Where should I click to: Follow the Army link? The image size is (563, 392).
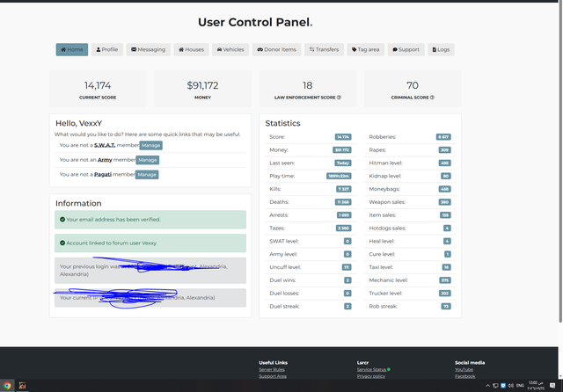[105, 160]
